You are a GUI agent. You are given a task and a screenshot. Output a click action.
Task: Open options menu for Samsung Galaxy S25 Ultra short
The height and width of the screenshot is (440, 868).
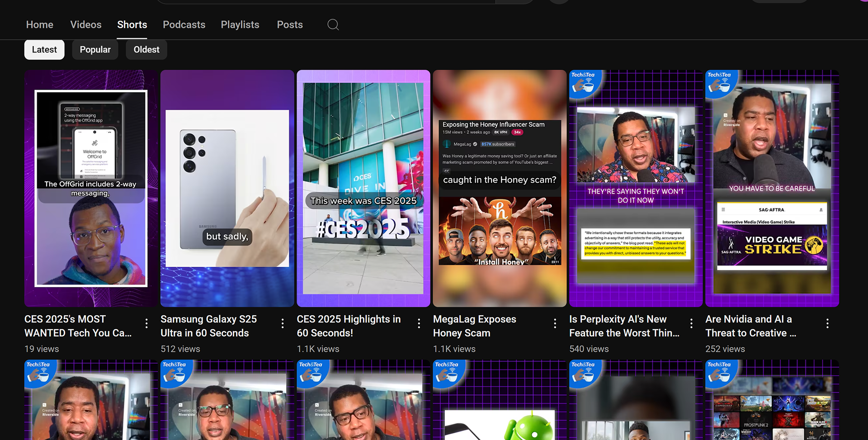point(283,323)
